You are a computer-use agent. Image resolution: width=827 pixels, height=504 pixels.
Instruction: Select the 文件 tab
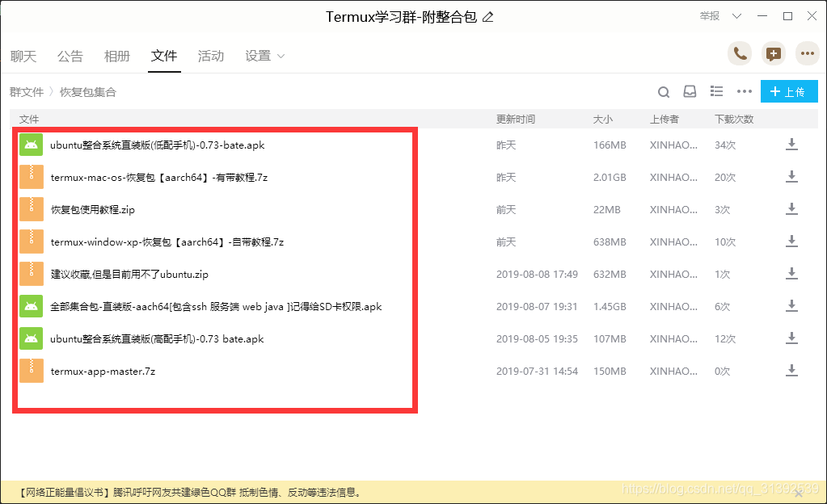[164, 56]
